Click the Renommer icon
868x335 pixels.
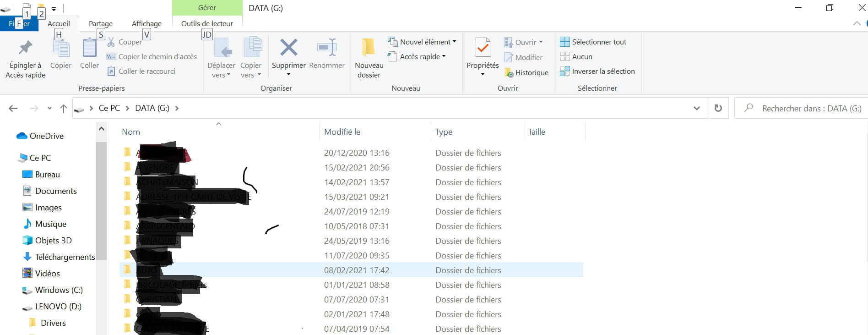pyautogui.click(x=327, y=47)
